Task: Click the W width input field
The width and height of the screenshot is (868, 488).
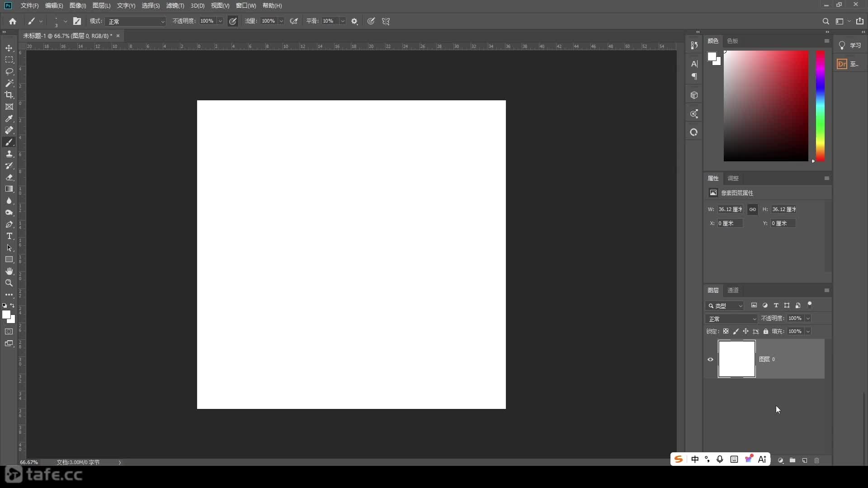Action: 730,209
